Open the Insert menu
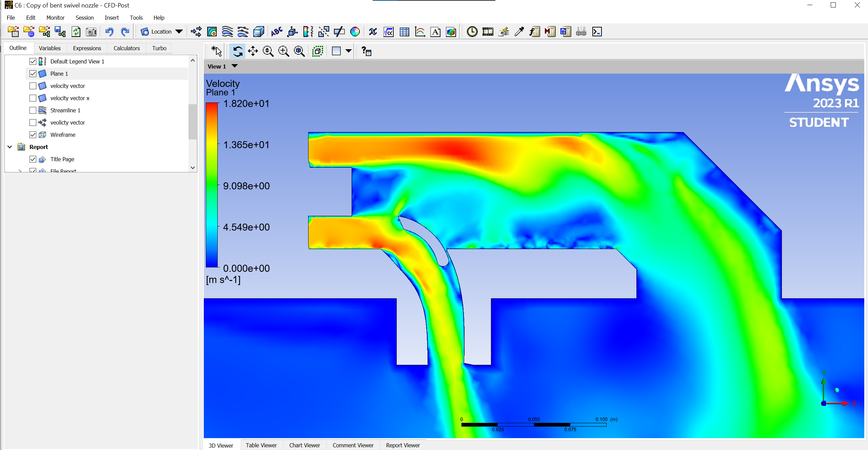Image resolution: width=868 pixels, height=450 pixels. (112, 18)
